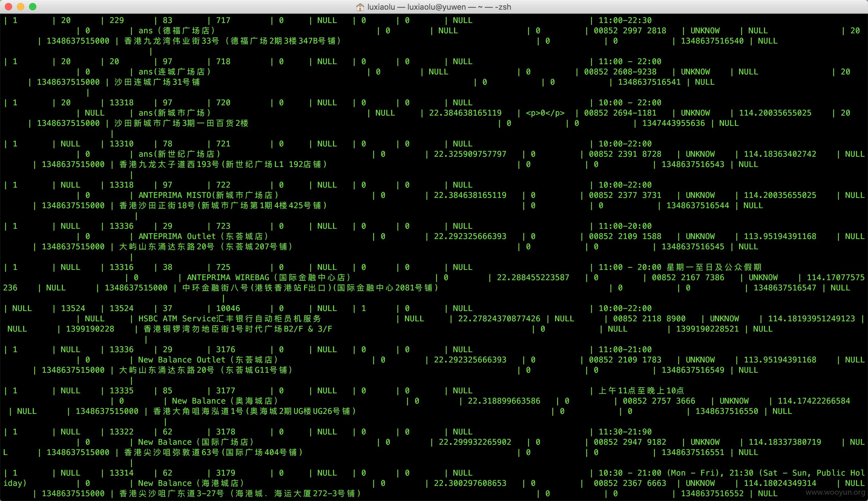Click store name New Balance Outlet（东荟城店）
868x501 pixels.
[x=208, y=360]
